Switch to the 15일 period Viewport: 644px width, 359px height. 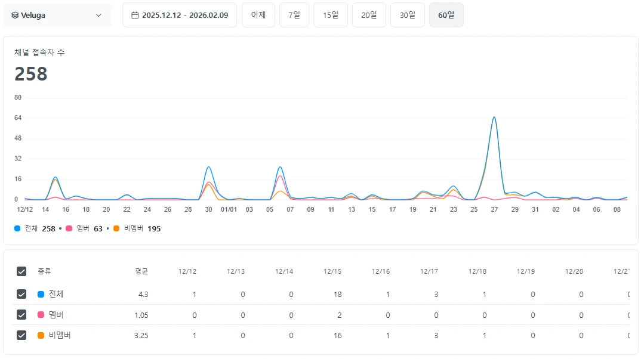[x=330, y=16]
